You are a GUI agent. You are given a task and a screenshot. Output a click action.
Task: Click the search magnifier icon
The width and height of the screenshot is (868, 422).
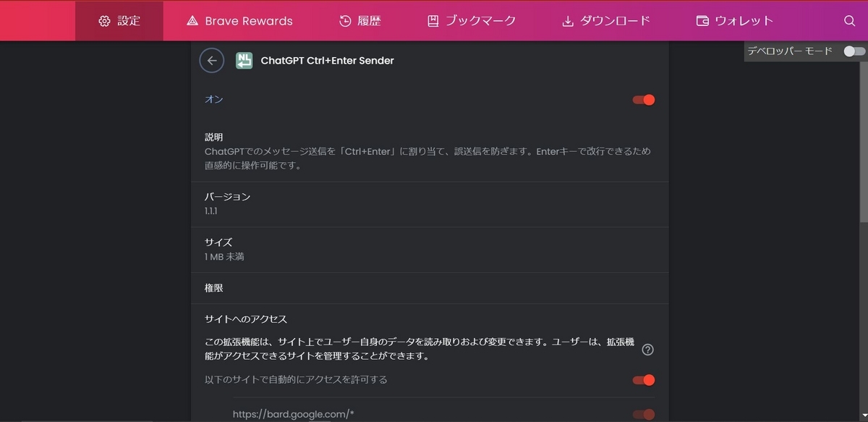[850, 21]
